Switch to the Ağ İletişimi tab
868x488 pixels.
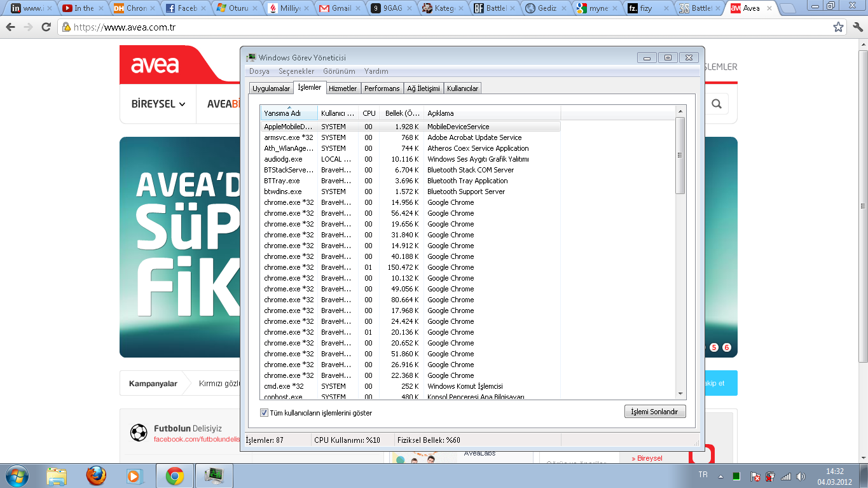coord(424,88)
